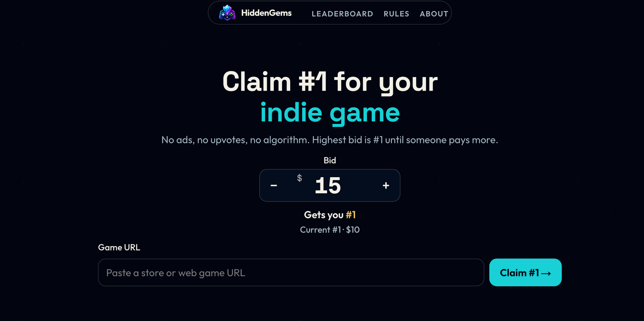Click the arrow inside the Claim #1 button
The height and width of the screenshot is (321, 644).
click(x=546, y=273)
